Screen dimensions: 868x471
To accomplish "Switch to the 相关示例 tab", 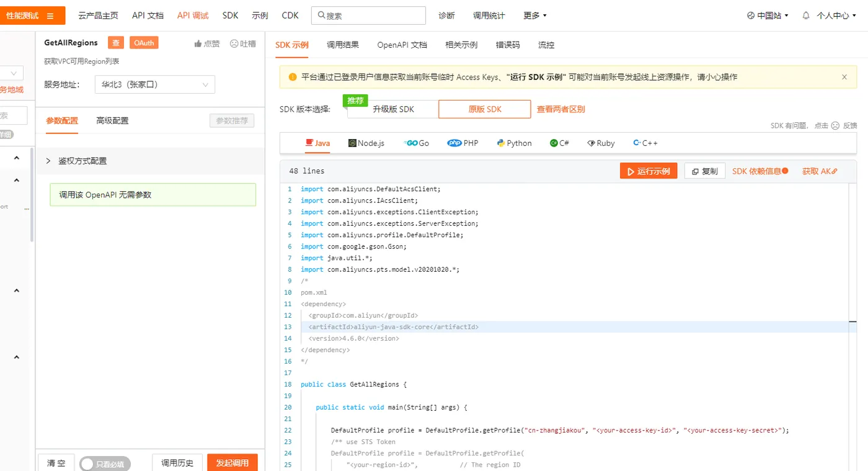I will point(461,45).
